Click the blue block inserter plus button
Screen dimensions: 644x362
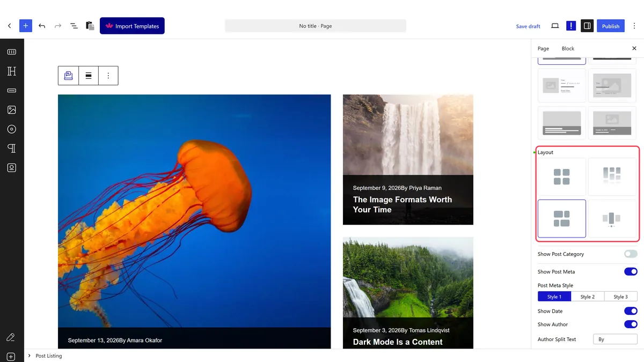pyautogui.click(x=26, y=26)
